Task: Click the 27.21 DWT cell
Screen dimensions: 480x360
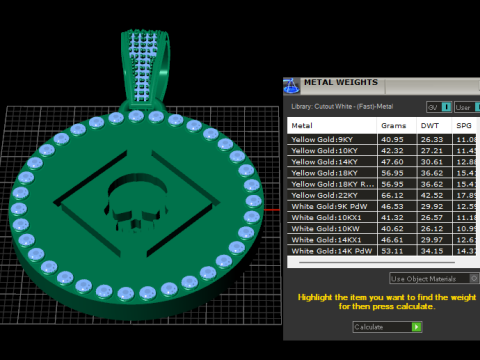Action: (434, 151)
